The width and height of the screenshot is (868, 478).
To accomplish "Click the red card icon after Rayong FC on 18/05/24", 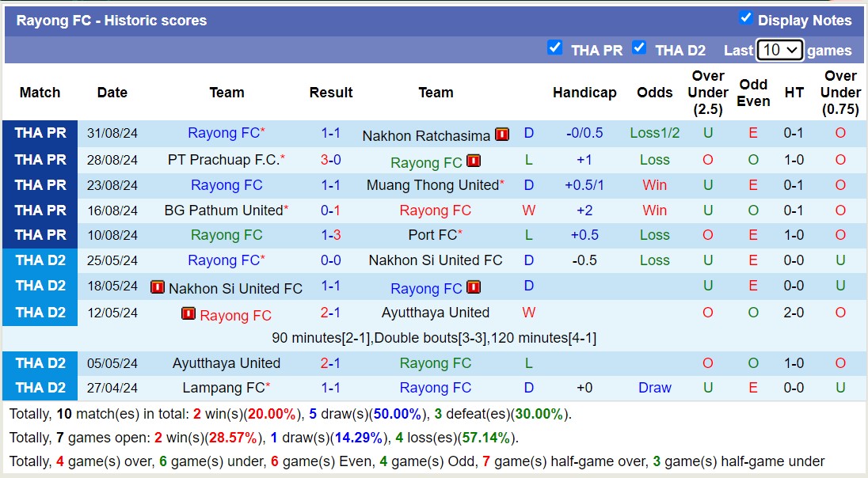I will tap(474, 287).
